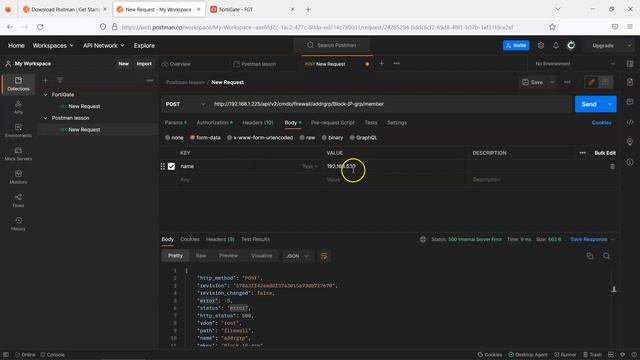
Task: Open the History sidebar panel
Action: pyautogui.click(x=18, y=224)
